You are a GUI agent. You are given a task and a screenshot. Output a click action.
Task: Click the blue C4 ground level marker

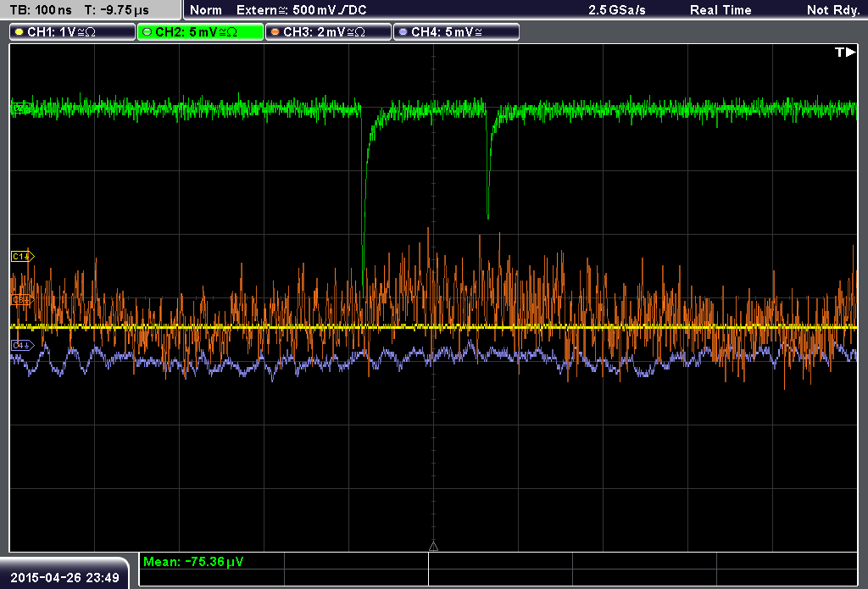coord(22,345)
